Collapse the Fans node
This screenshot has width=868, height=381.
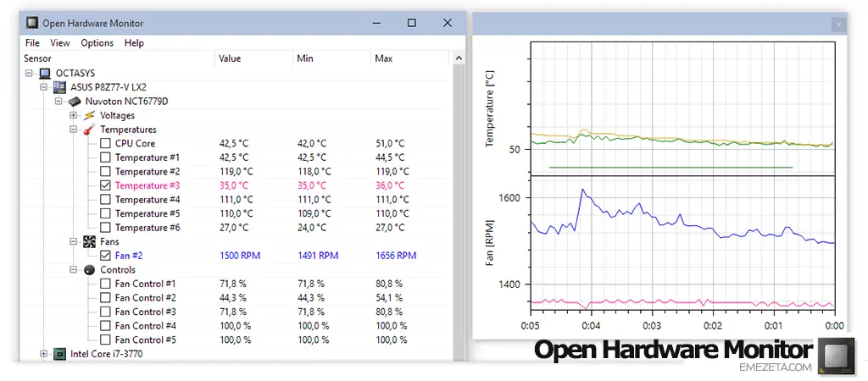[x=73, y=241]
